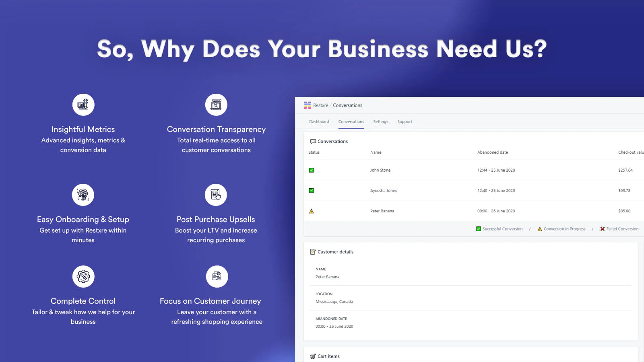Image resolution: width=644 pixels, height=362 pixels.
Task: Click the Customer details note icon
Action: pos(313,252)
